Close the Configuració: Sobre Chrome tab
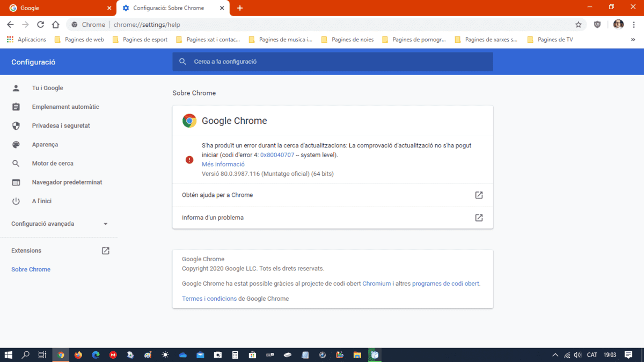 (x=223, y=8)
